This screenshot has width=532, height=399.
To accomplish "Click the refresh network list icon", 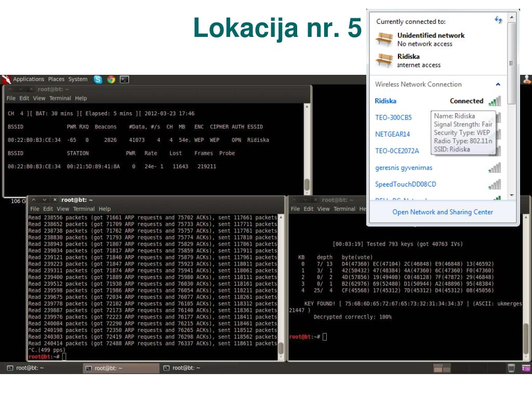I will pos(498,20).
